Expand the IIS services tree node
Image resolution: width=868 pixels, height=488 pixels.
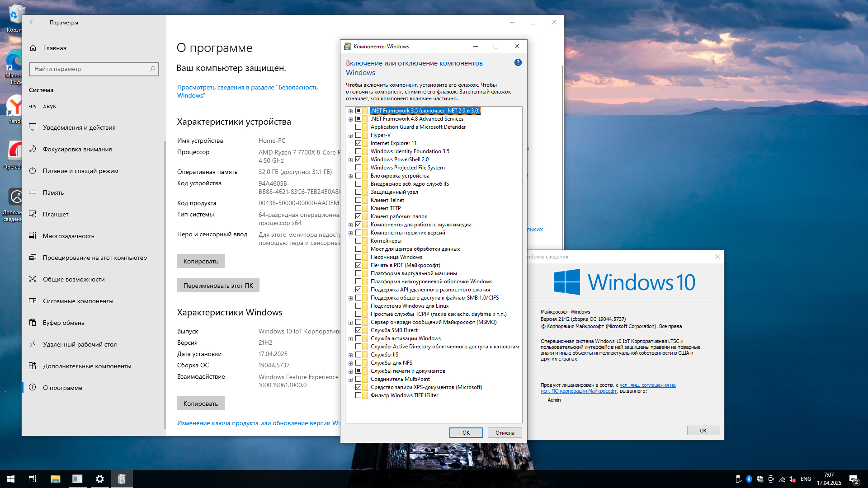(350, 355)
